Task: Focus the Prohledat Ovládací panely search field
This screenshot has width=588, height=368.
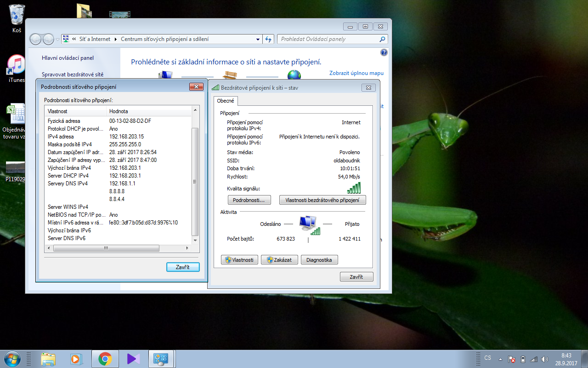Action: coord(328,39)
